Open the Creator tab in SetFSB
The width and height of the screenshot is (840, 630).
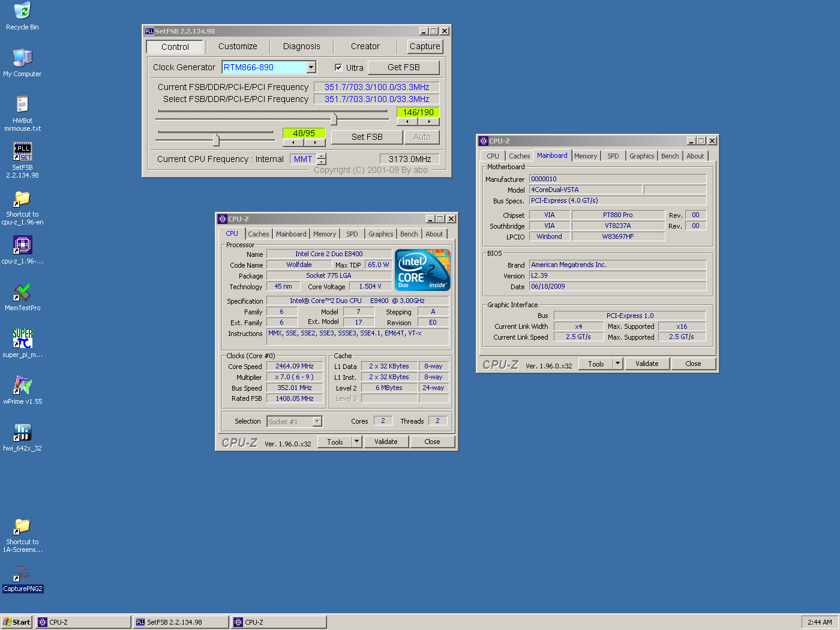[x=365, y=46]
